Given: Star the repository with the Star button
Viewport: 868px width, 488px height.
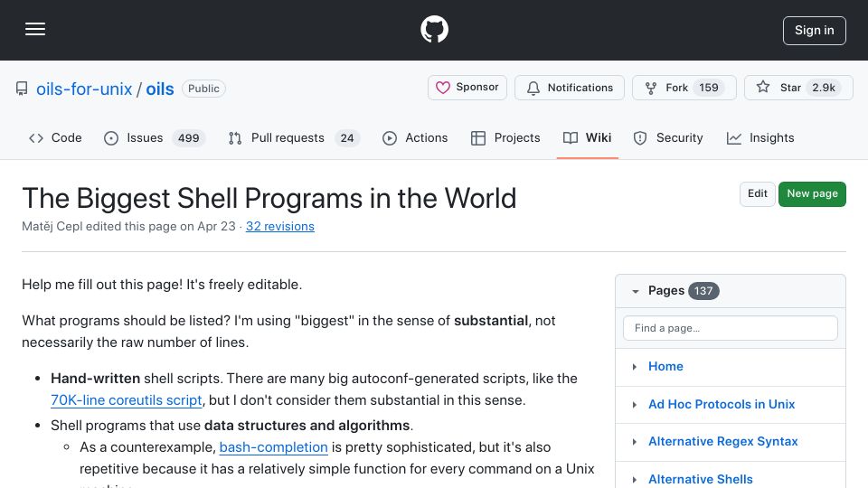Looking at the screenshot, I should 798,88.
